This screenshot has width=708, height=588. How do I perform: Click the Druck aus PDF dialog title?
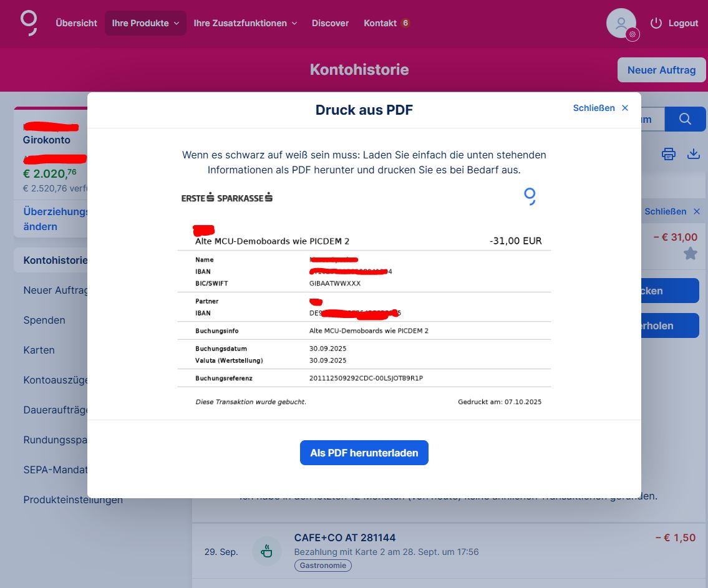point(364,110)
